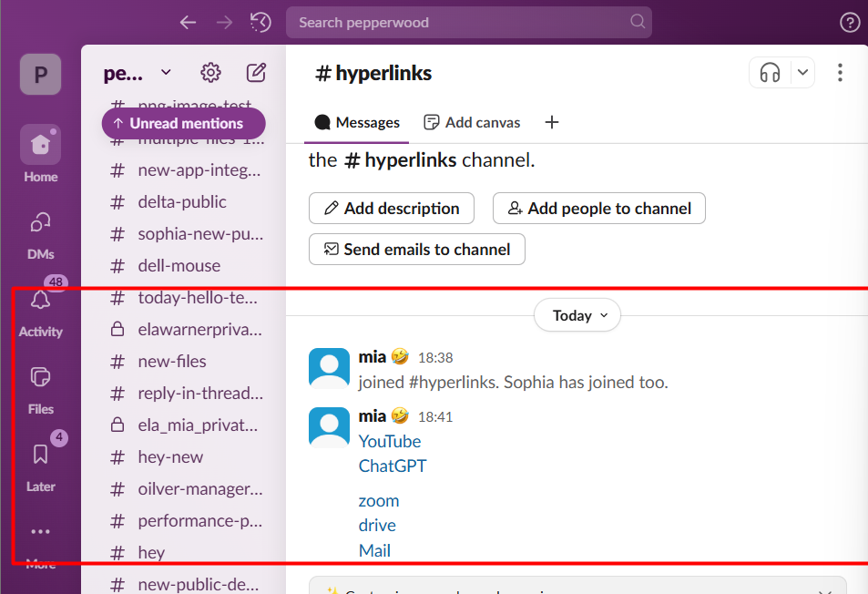Open the DMs section
The width and height of the screenshot is (868, 594).
point(40,224)
